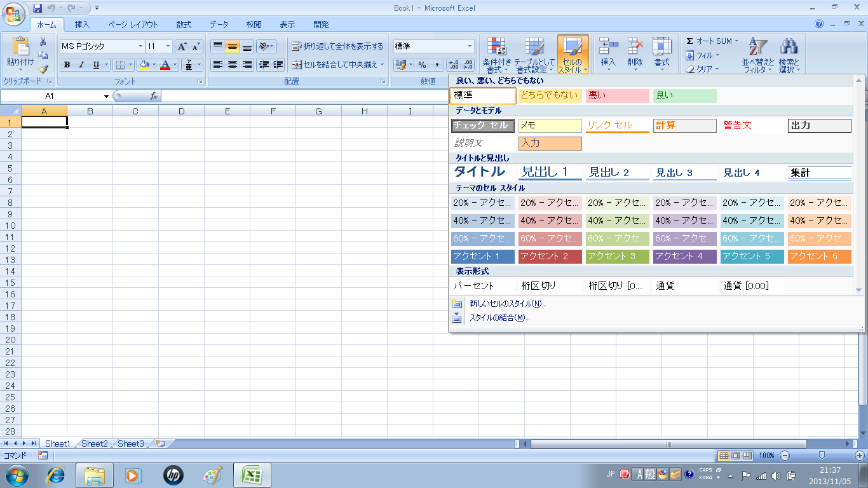Switch to the 挿入 ribbon tab
The height and width of the screenshot is (488, 868).
[x=82, y=25]
